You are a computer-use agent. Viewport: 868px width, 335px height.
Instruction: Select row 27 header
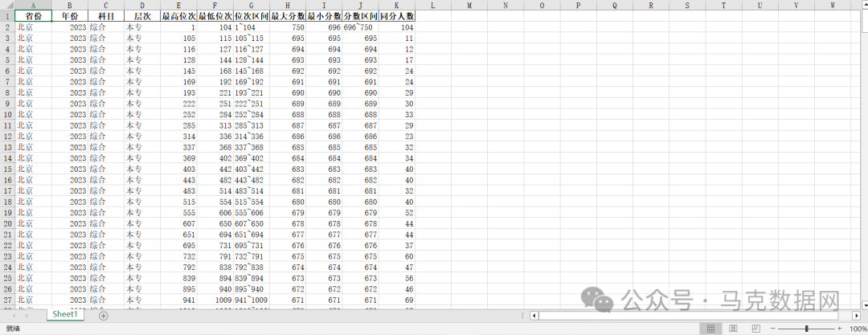coord(7,300)
